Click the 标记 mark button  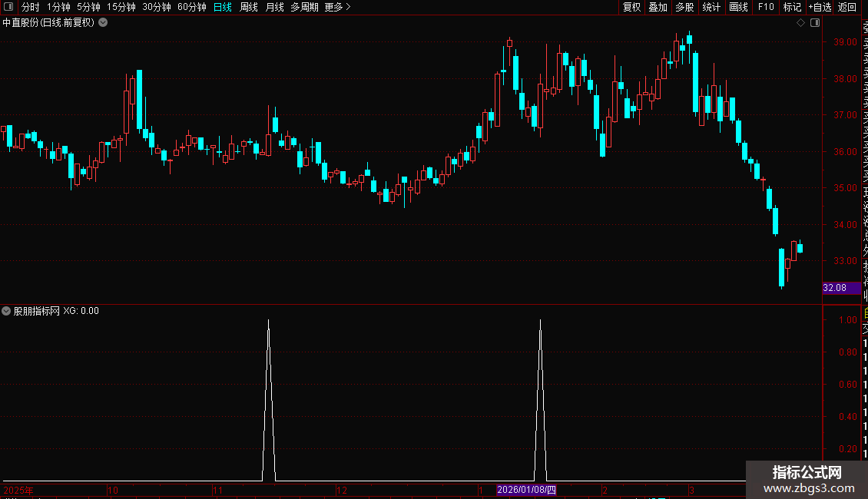point(792,7)
